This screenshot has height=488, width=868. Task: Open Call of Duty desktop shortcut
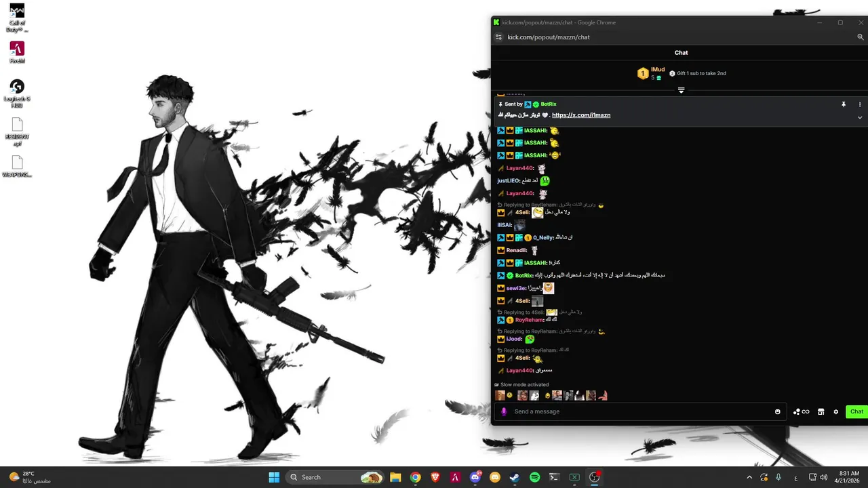click(x=17, y=18)
